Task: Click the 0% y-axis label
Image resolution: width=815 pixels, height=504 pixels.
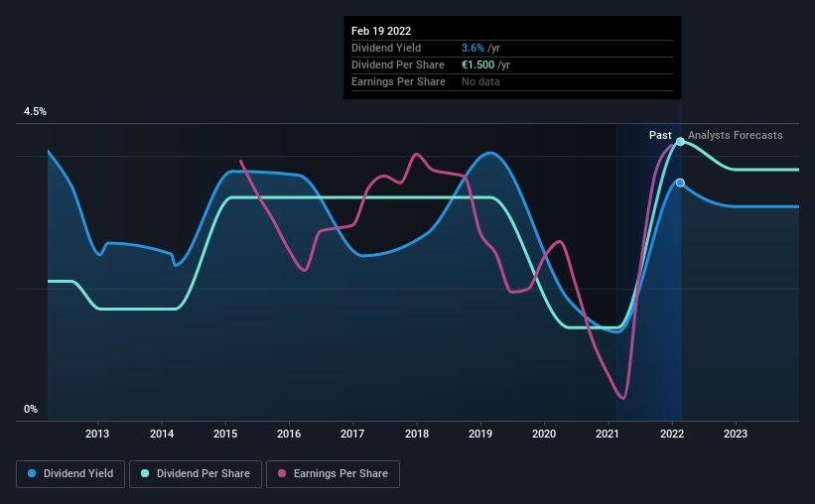Action: pos(31,409)
